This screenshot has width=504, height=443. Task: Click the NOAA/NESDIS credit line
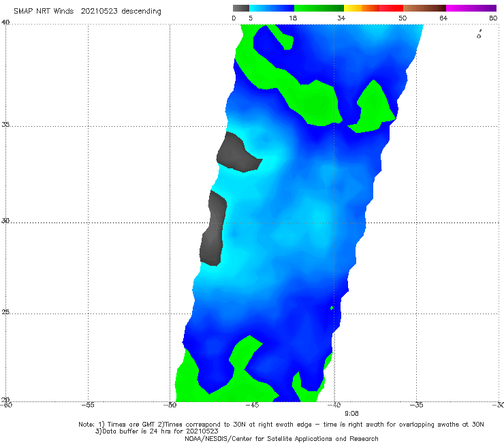(x=281, y=438)
